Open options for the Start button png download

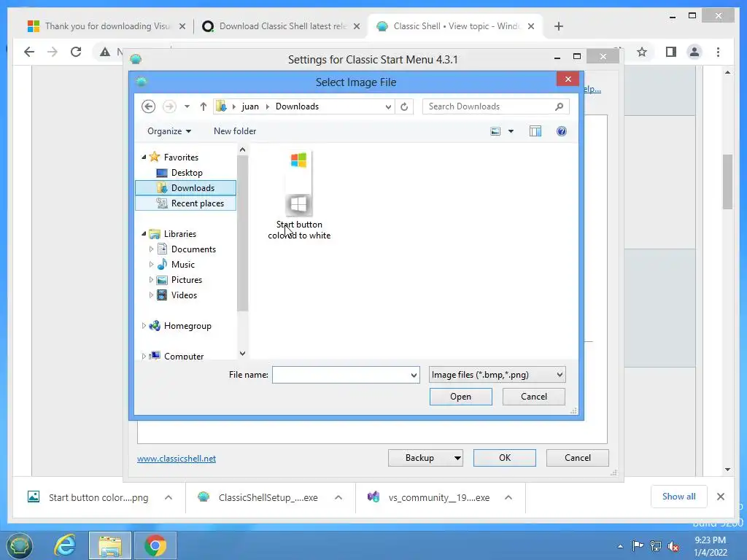[169, 497]
